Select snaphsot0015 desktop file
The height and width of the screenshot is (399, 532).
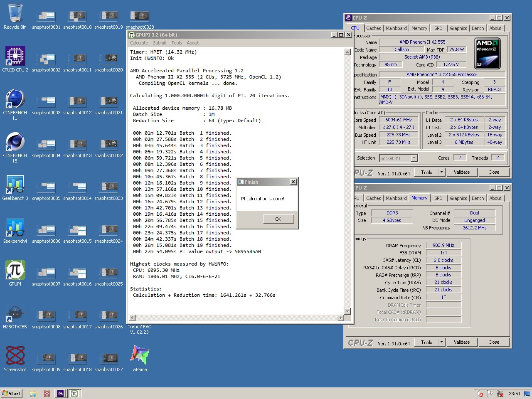tap(77, 234)
